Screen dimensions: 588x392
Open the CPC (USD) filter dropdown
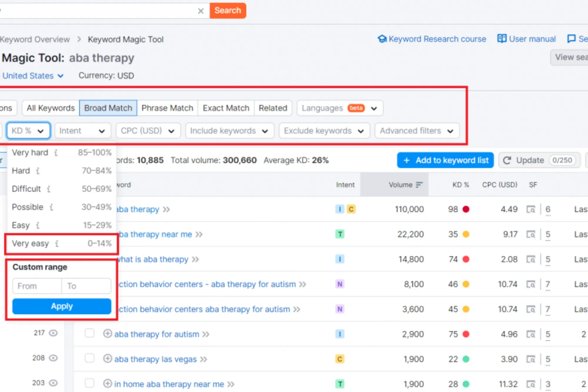pyautogui.click(x=148, y=131)
